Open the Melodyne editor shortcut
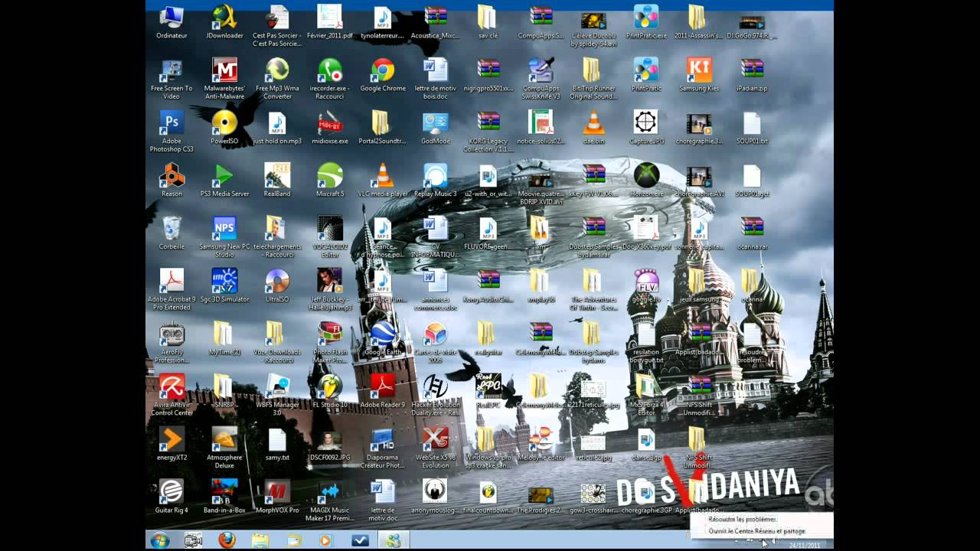 pyautogui.click(x=541, y=445)
